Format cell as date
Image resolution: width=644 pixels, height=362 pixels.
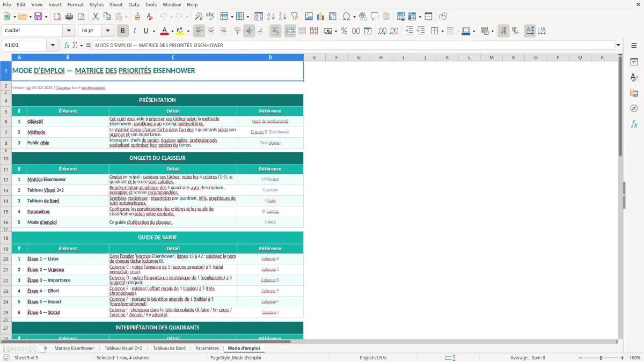click(x=368, y=31)
